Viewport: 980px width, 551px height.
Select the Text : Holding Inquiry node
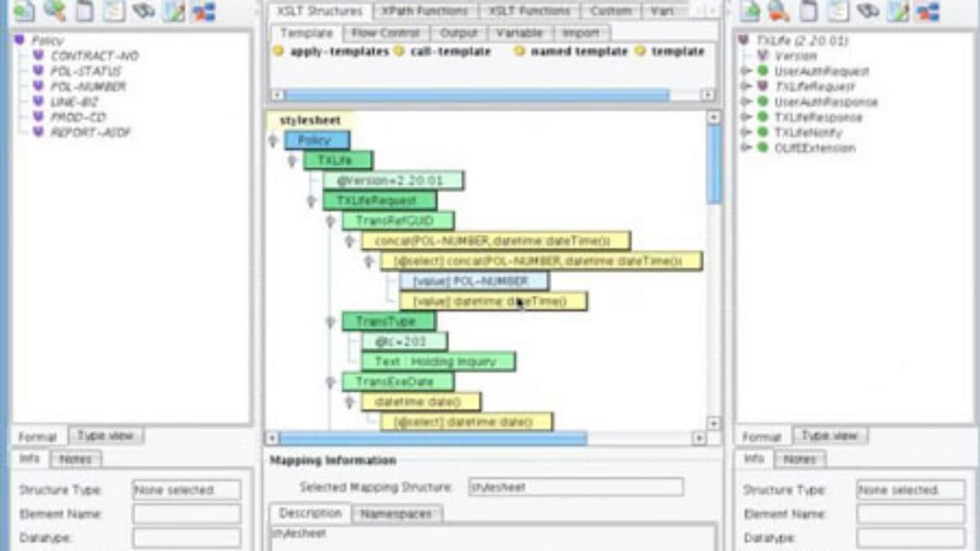tap(439, 362)
